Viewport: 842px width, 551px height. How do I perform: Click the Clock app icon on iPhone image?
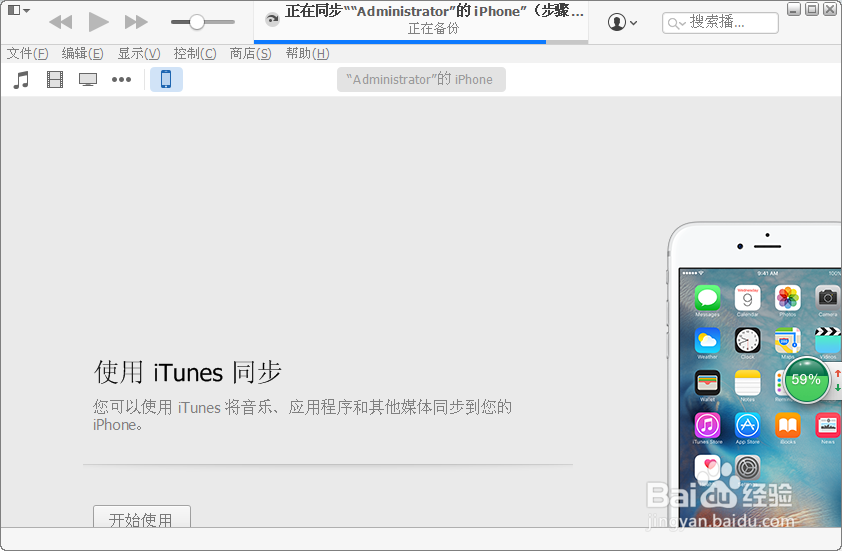747,340
